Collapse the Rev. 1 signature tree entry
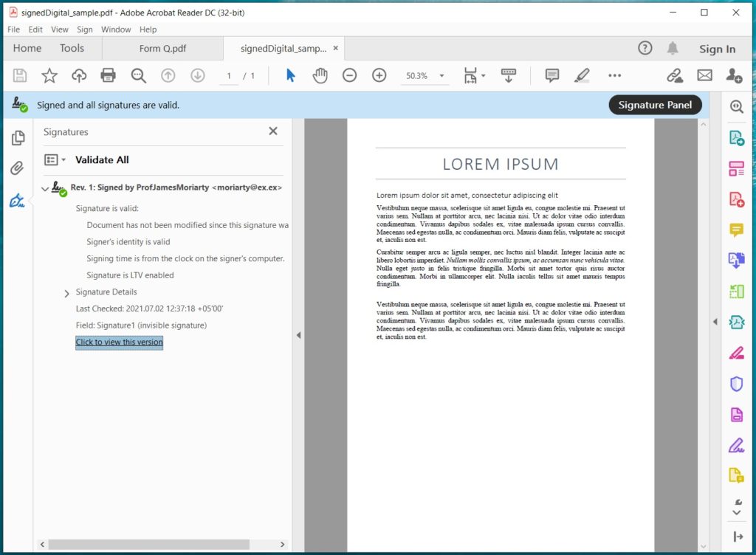Viewport: 756px width, 555px height. point(45,188)
